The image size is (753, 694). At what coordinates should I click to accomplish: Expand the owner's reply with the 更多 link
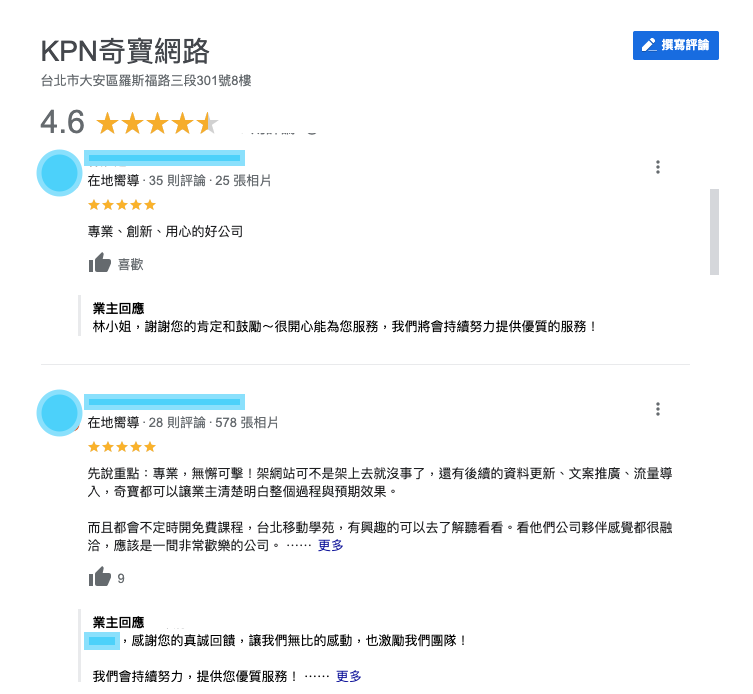(348, 676)
